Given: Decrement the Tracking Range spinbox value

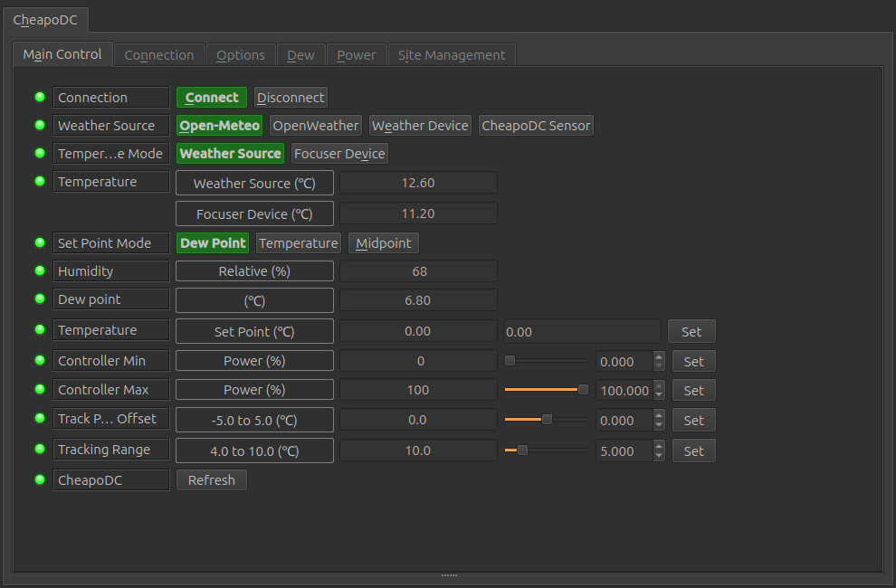Looking at the screenshot, I should pos(660,455).
